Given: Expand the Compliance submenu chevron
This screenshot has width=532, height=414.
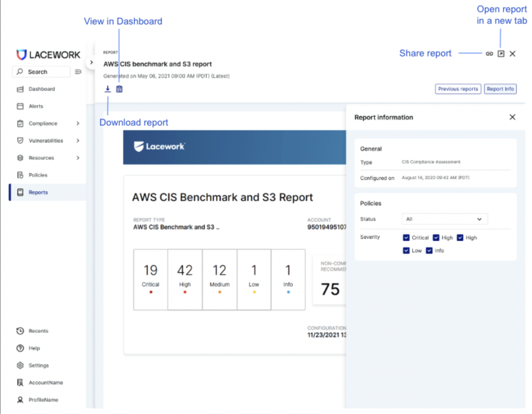Looking at the screenshot, I should coord(78,124).
